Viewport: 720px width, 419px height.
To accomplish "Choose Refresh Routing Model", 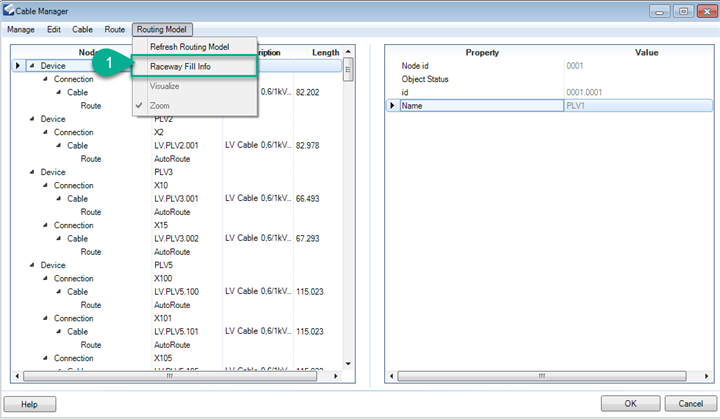I will coord(189,47).
